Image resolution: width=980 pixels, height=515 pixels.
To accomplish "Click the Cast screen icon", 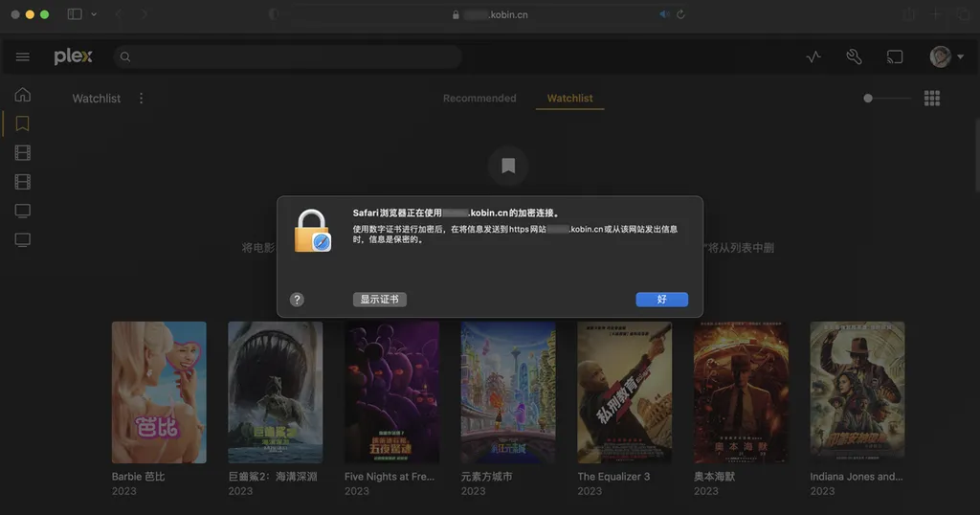I will 895,56.
